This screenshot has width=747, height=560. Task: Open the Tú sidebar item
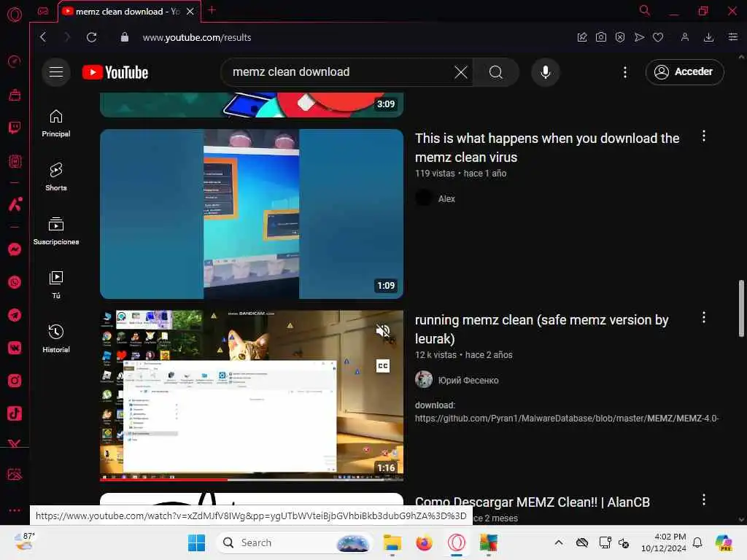(56, 285)
